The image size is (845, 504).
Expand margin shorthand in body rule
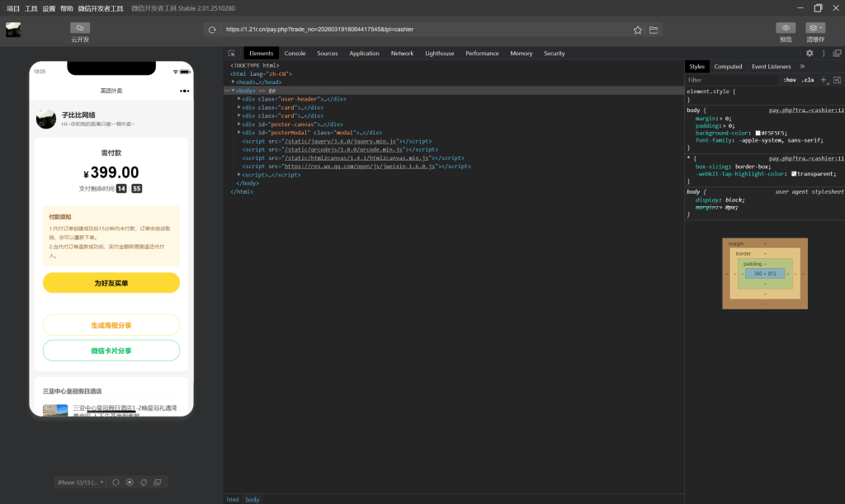(721, 119)
